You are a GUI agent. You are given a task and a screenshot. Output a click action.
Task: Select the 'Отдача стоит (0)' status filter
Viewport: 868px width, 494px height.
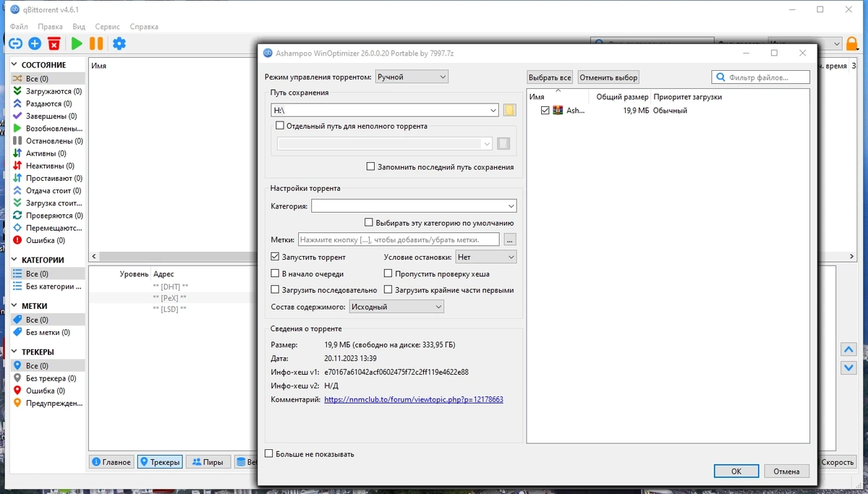[x=48, y=191]
